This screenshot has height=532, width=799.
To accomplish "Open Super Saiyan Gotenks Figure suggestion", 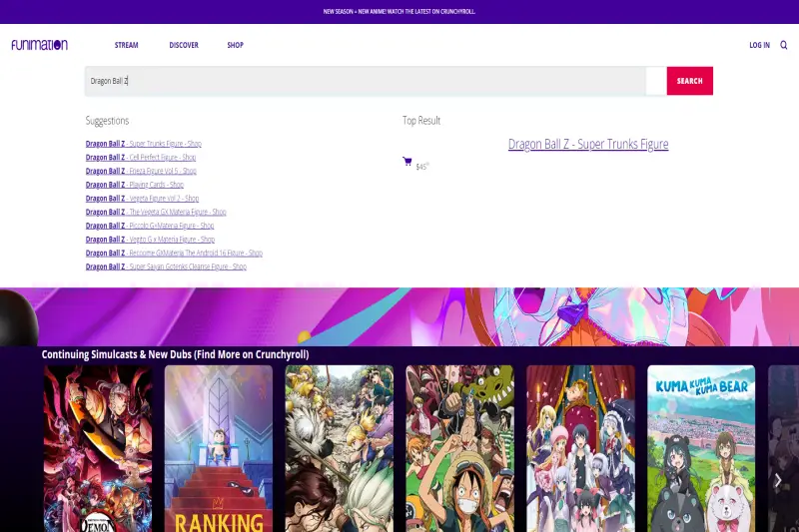I will point(166,267).
